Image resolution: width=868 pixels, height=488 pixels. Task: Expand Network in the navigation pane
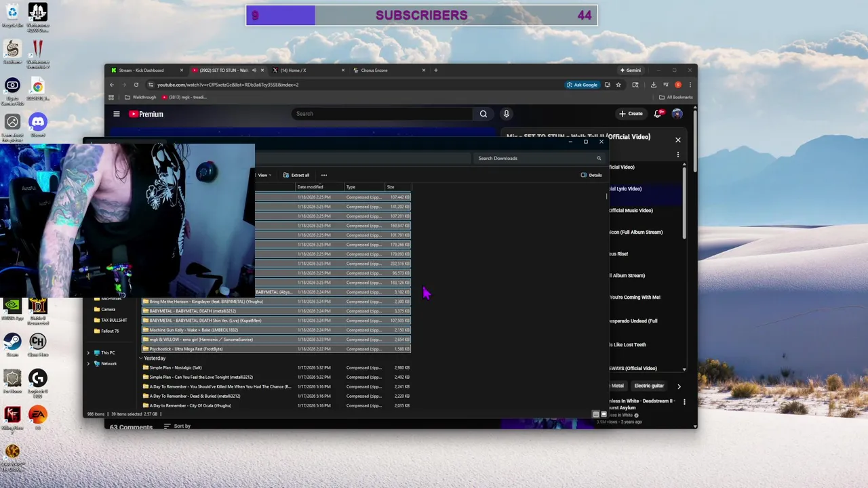[x=88, y=363]
